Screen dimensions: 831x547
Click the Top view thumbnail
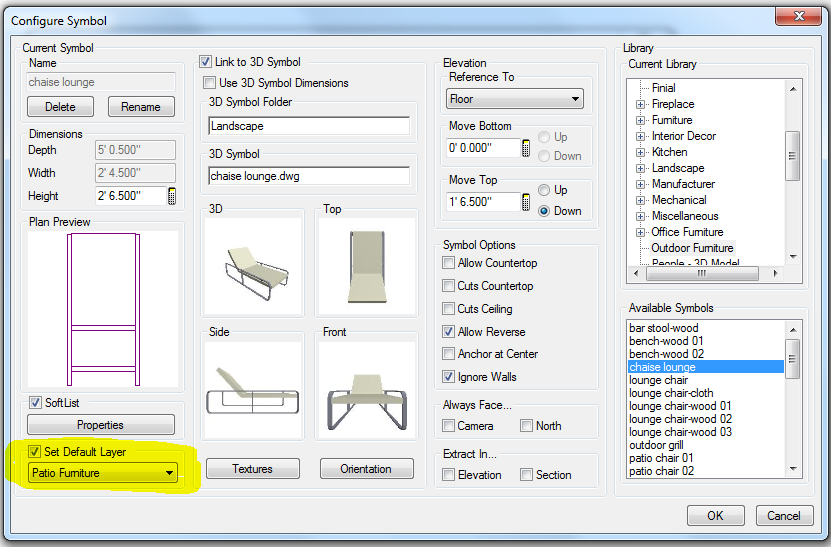point(367,267)
